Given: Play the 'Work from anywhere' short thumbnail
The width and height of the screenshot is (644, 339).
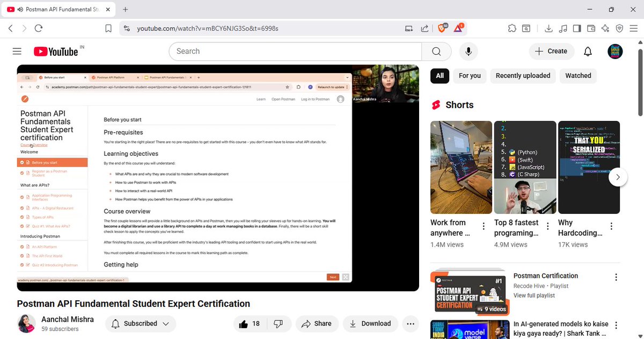Looking at the screenshot, I should click(x=461, y=167).
